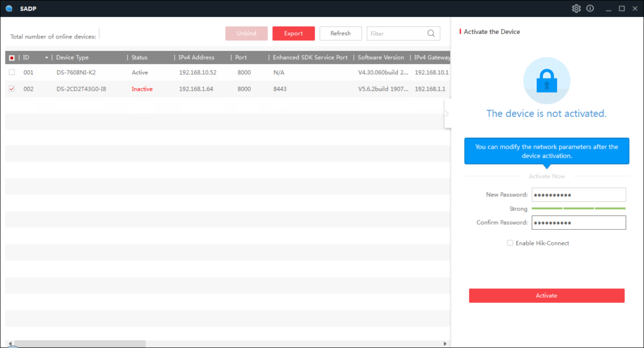Uncheck the box for device 002
The width and height of the screenshot is (644, 348).
click(x=11, y=89)
